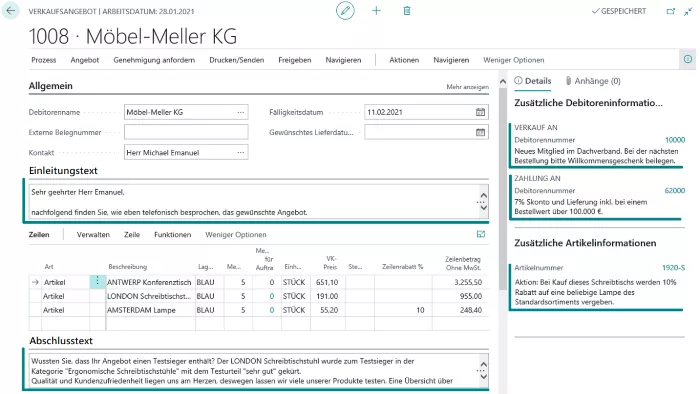
Task: Open Debitorenname lookup ellipsis
Action: pos(241,112)
